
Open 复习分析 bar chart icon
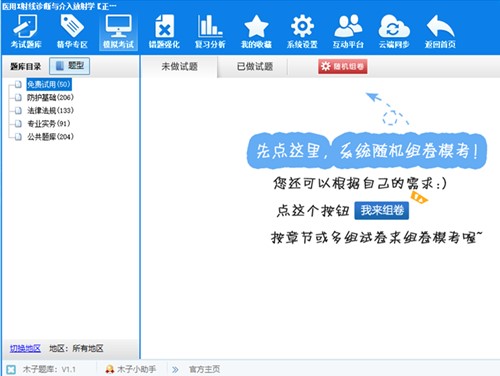coord(210,32)
